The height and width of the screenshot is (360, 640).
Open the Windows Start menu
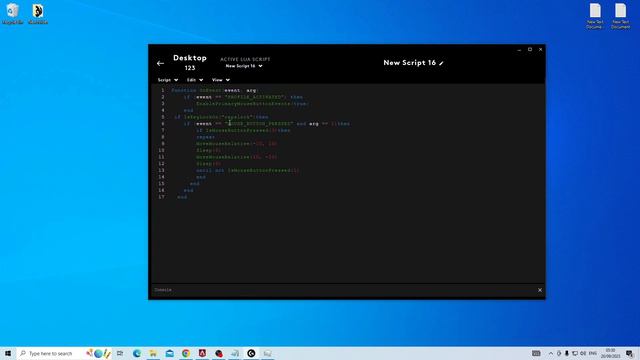(8, 353)
